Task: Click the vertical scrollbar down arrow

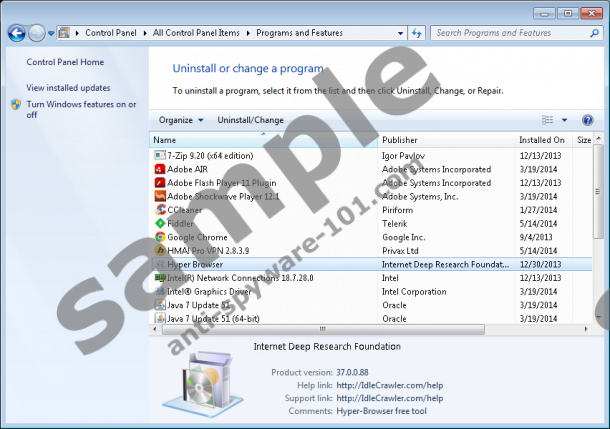Action: [x=599, y=318]
